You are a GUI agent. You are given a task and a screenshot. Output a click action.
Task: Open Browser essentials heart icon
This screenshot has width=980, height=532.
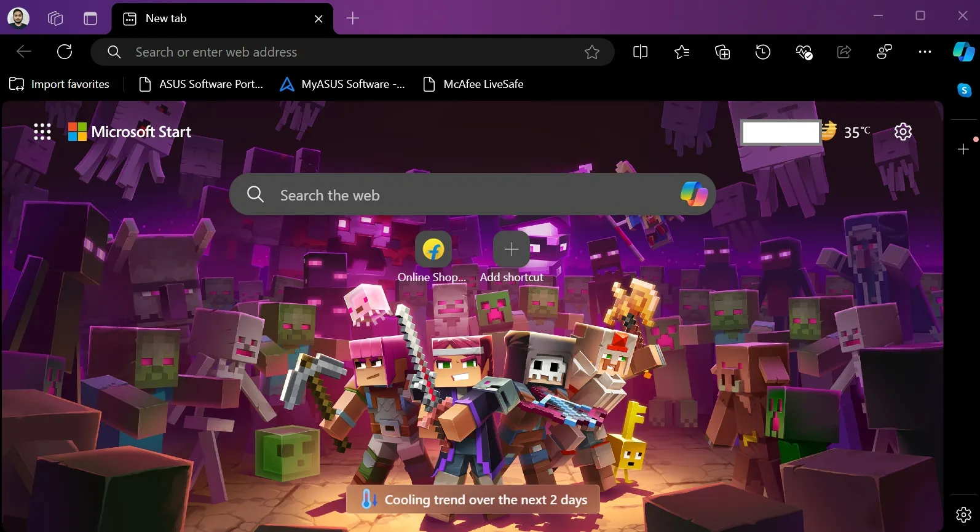tap(804, 52)
